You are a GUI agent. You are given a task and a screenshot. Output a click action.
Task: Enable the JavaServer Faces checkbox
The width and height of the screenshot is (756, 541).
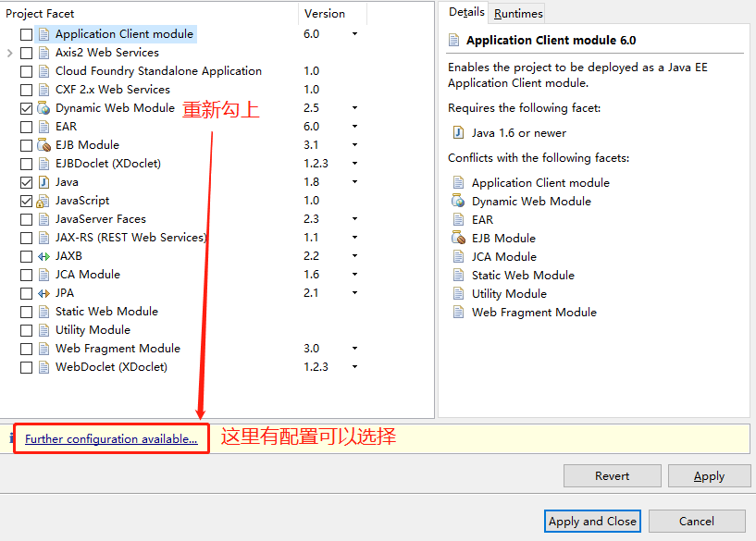point(26,219)
